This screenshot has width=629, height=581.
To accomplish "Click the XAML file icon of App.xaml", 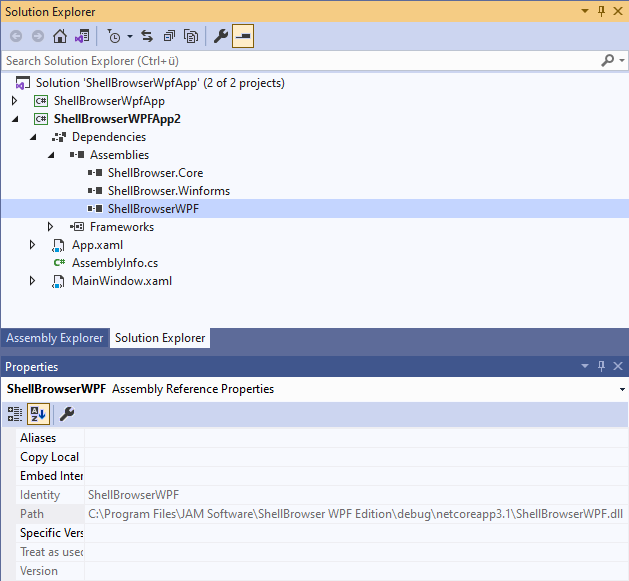I will coord(58,245).
